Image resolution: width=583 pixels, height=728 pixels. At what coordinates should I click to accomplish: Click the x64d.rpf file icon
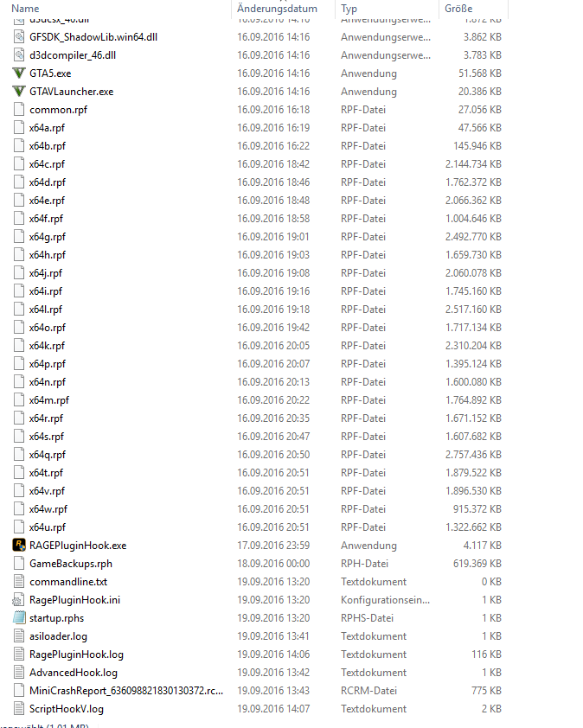pyautogui.click(x=18, y=182)
